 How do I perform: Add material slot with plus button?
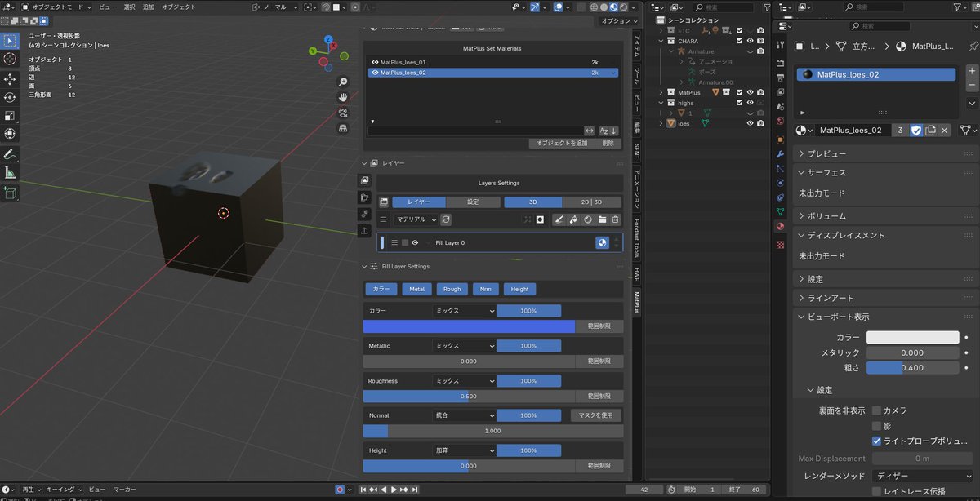(972, 72)
